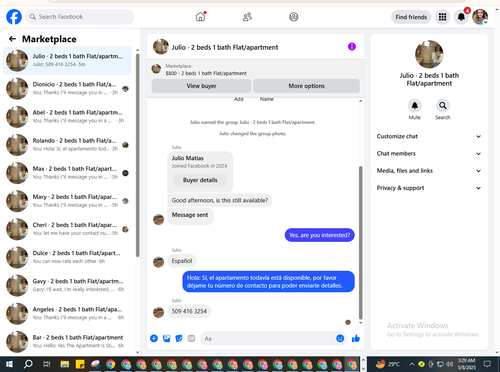Open Buyer details for Julio Matias

[200, 180]
